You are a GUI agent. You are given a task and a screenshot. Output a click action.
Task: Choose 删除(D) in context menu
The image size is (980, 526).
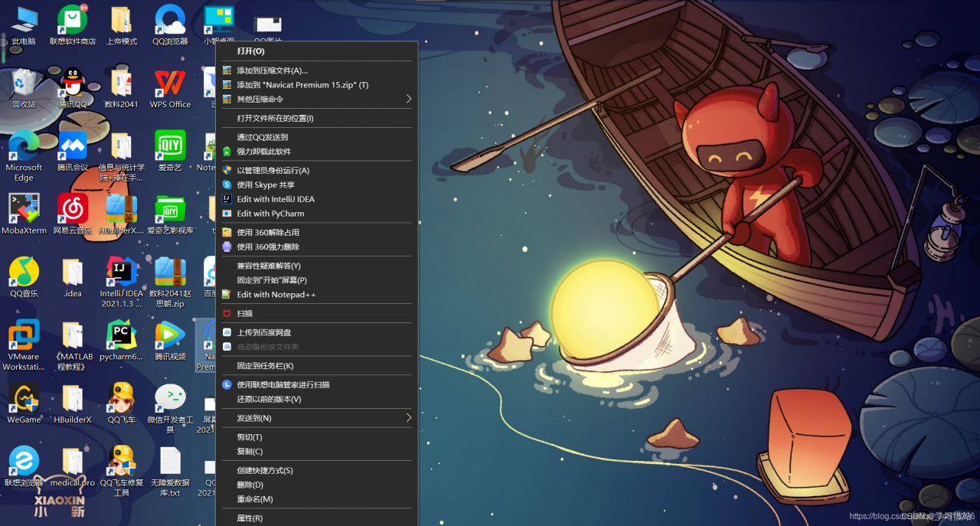[317, 485]
